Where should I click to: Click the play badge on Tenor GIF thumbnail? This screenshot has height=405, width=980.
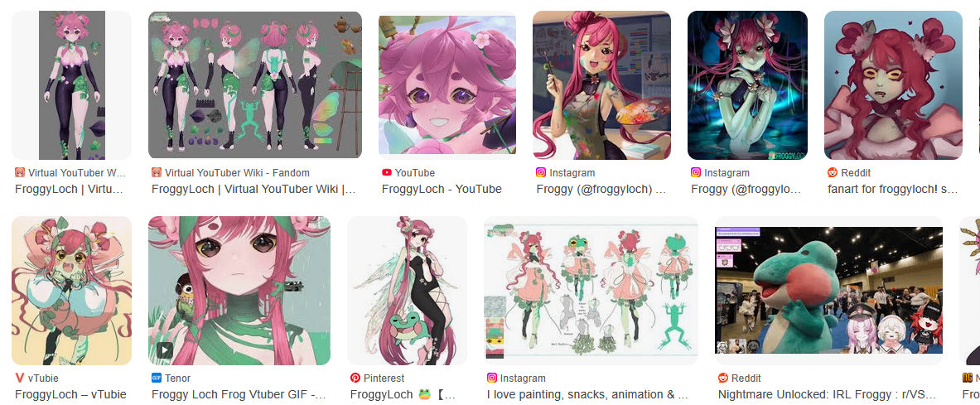(164, 350)
